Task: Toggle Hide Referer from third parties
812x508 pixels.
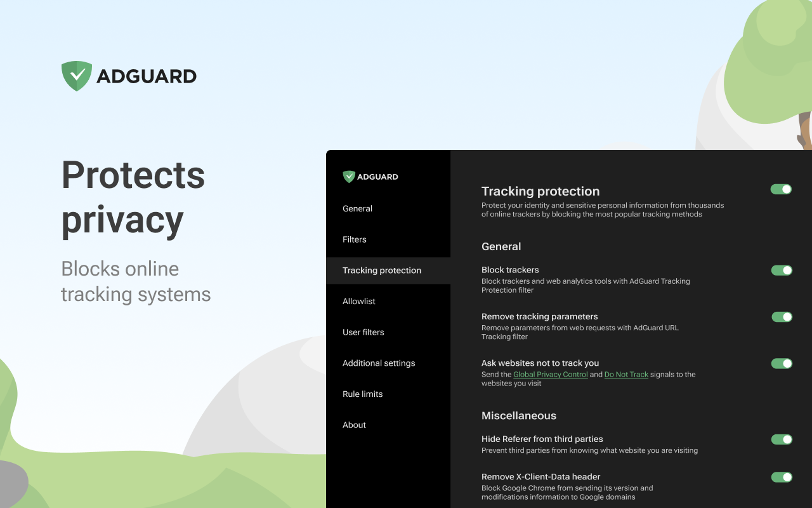Action: 782,439
